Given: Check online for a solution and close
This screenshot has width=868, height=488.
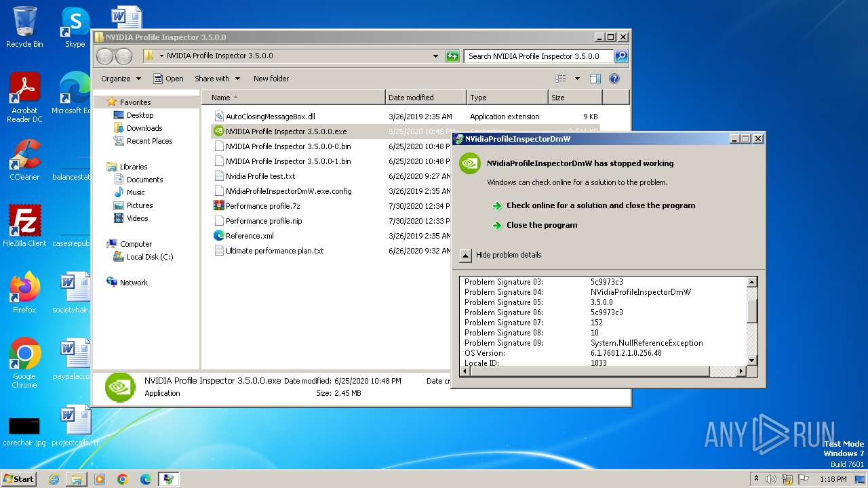Looking at the screenshot, I should click(601, 205).
